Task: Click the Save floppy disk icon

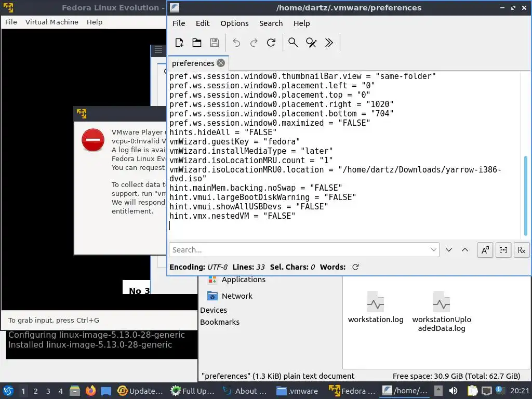Action: pos(215,43)
